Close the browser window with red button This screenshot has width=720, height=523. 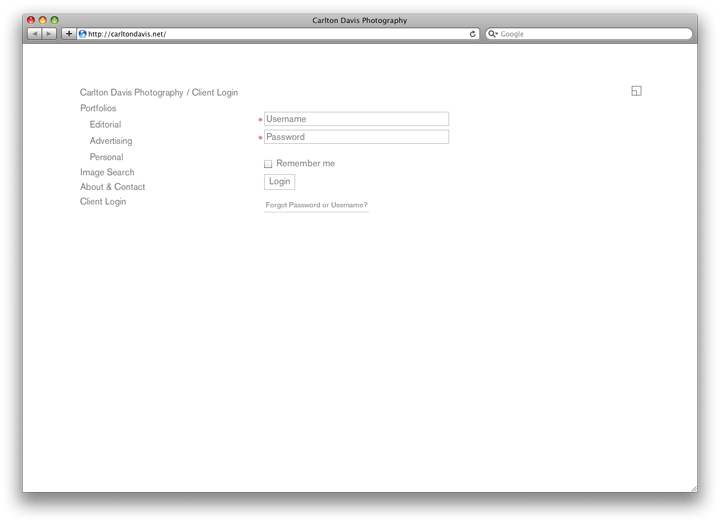[x=31, y=20]
